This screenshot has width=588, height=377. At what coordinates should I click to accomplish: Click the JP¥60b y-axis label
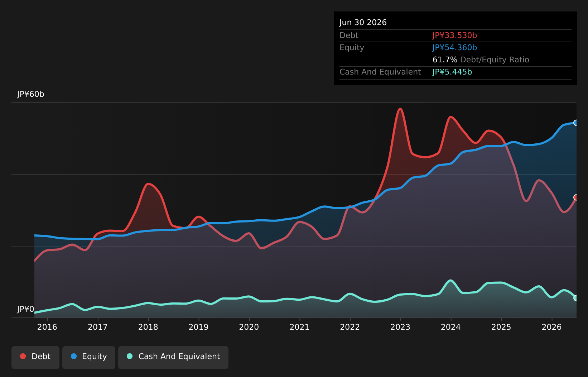(31, 94)
